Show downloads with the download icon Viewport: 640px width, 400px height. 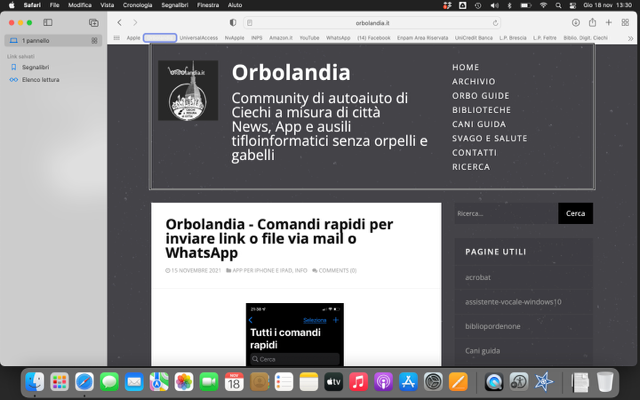pos(576,22)
